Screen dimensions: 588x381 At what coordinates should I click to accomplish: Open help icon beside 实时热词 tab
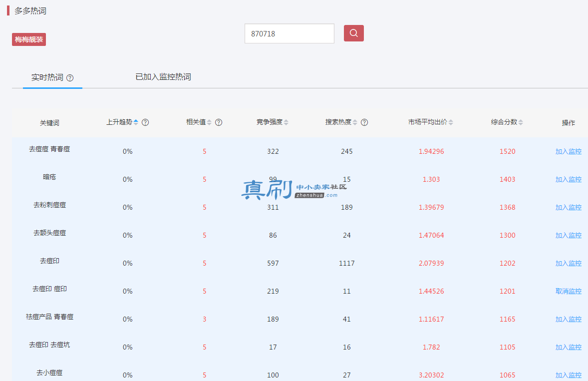[x=70, y=78]
